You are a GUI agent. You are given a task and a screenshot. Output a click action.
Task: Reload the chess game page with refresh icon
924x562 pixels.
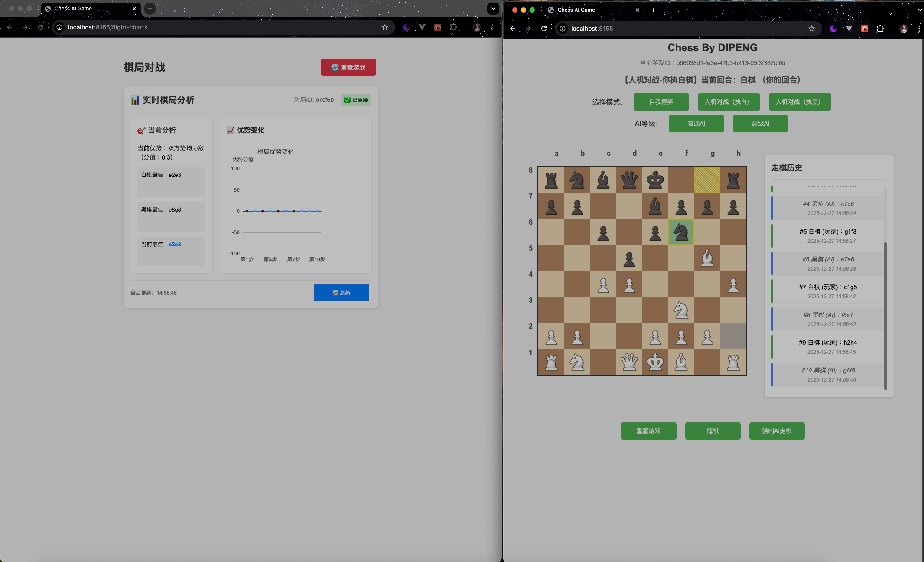pyautogui.click(x=543, y=29)
